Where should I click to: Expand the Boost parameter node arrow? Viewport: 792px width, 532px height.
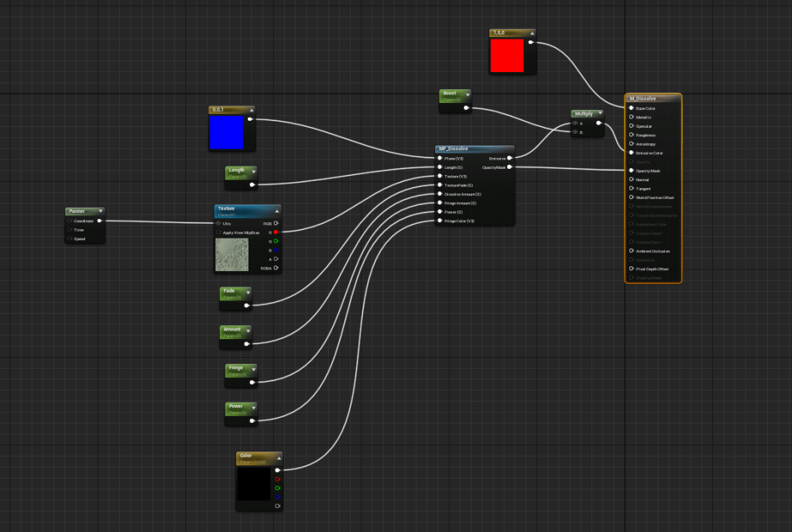coord(468,94)
